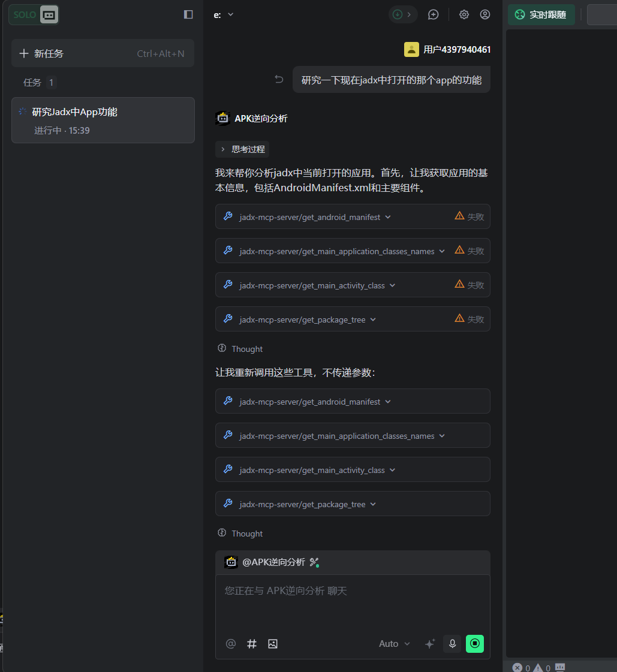
Task: Collapse sidebar with the panel icon
Action: pos(188,14)
